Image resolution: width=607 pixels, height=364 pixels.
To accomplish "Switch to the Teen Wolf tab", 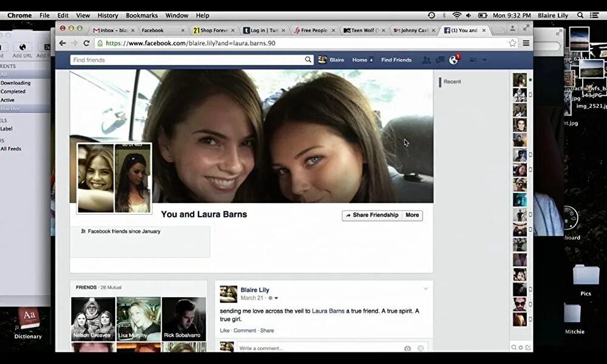I will pos(363,30).
